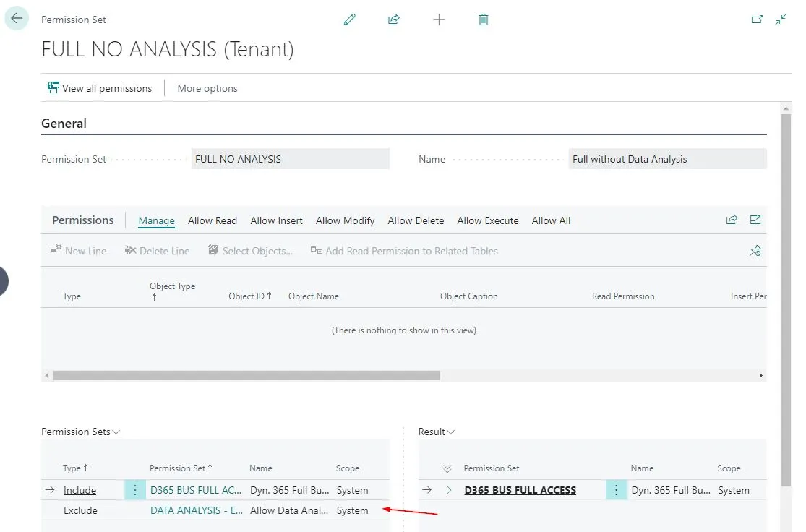
Task: Click Dyn. 365 Full Bu... name in Result
Action: click(x=671, y=490)
